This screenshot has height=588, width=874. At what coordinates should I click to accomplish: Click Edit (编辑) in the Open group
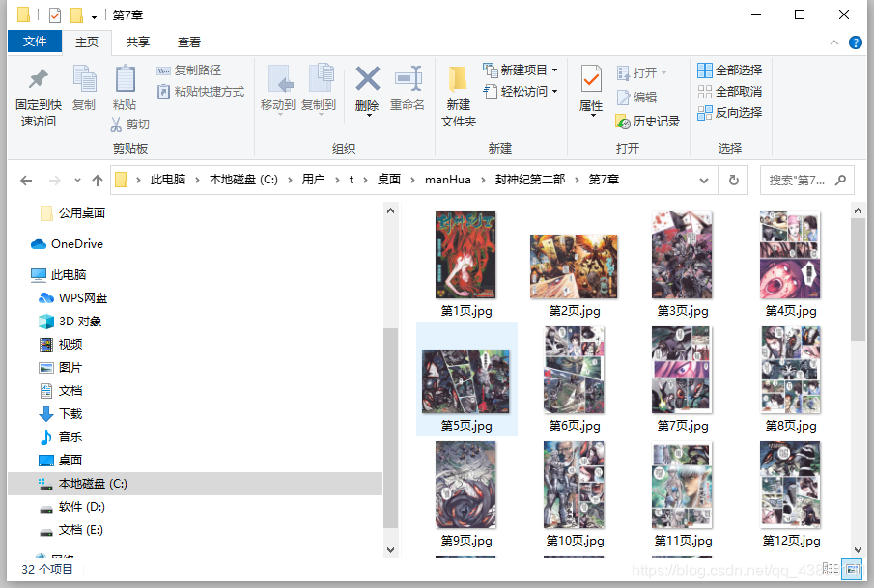(x=637, y=98)
